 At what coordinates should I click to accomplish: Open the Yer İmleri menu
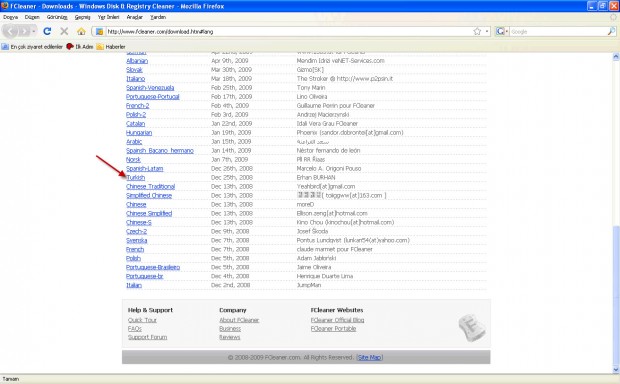pos(108,17)
